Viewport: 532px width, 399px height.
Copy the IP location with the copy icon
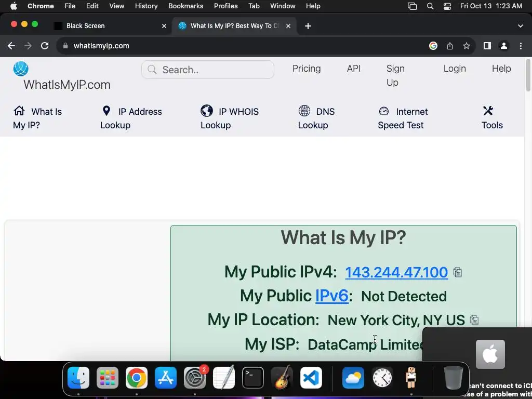474,320
